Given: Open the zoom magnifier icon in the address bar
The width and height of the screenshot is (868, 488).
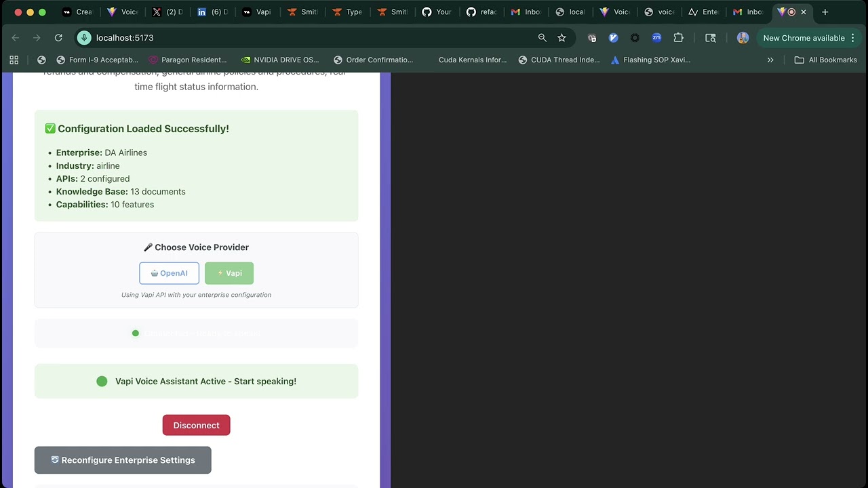Looking at the screenshot, I should (542, 38).
